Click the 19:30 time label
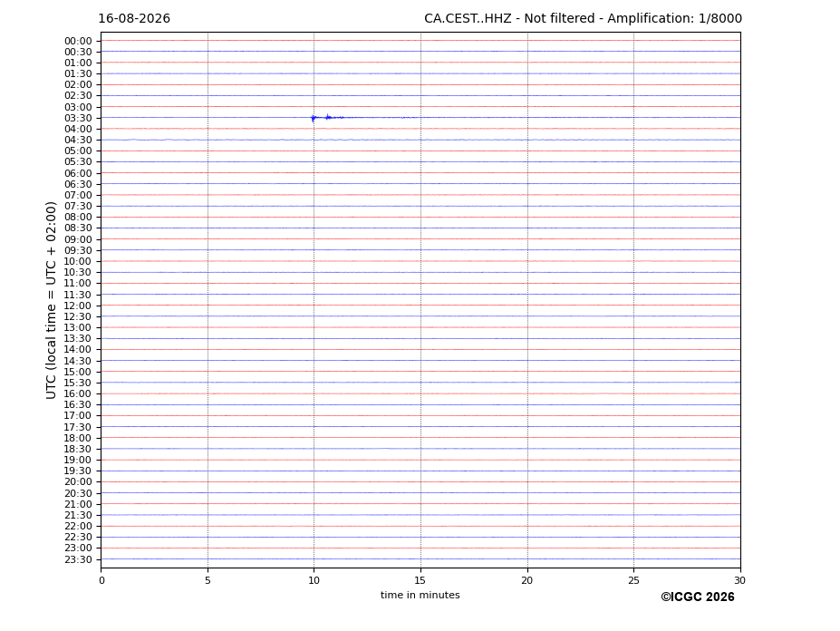 point(78,471)
